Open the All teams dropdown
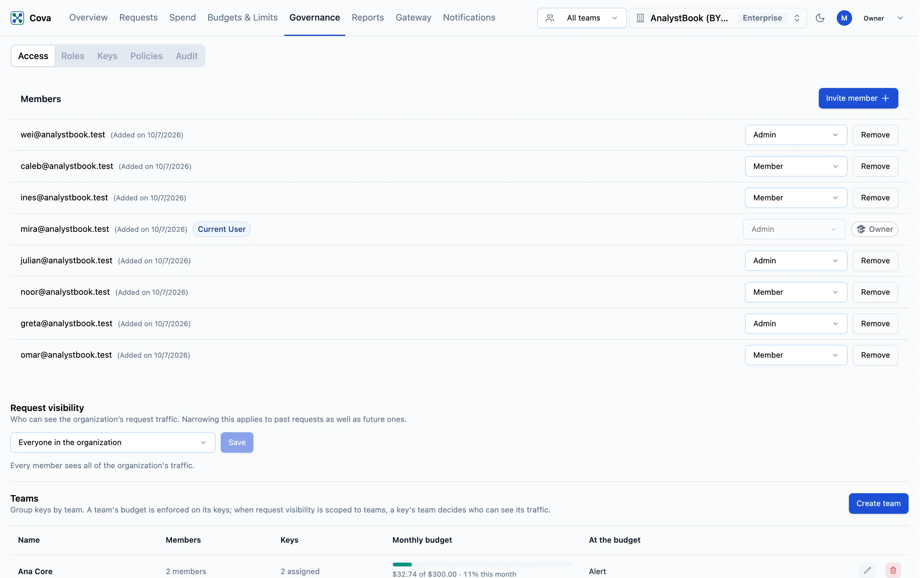The image size is (924, 578). pyautogui.click(x=581, y=18)
